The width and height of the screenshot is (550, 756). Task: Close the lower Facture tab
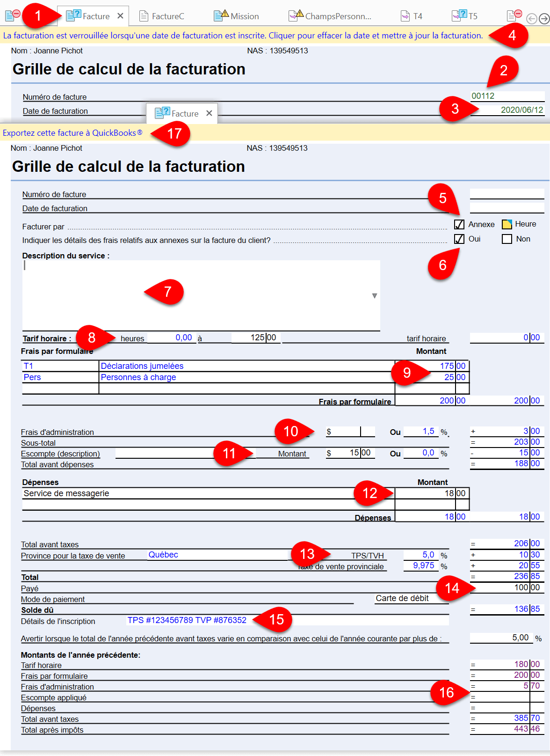pyautogui.click(x=209, y=113)
